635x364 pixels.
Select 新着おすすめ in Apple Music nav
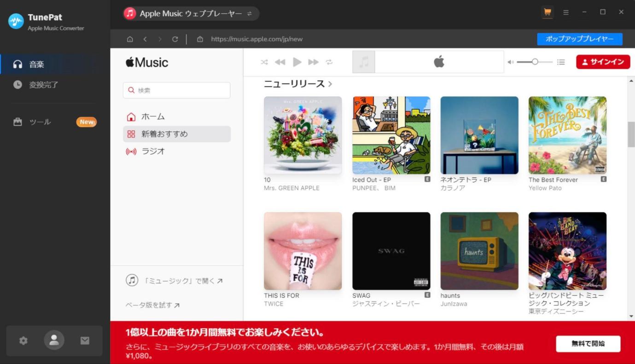pos(177,134)
